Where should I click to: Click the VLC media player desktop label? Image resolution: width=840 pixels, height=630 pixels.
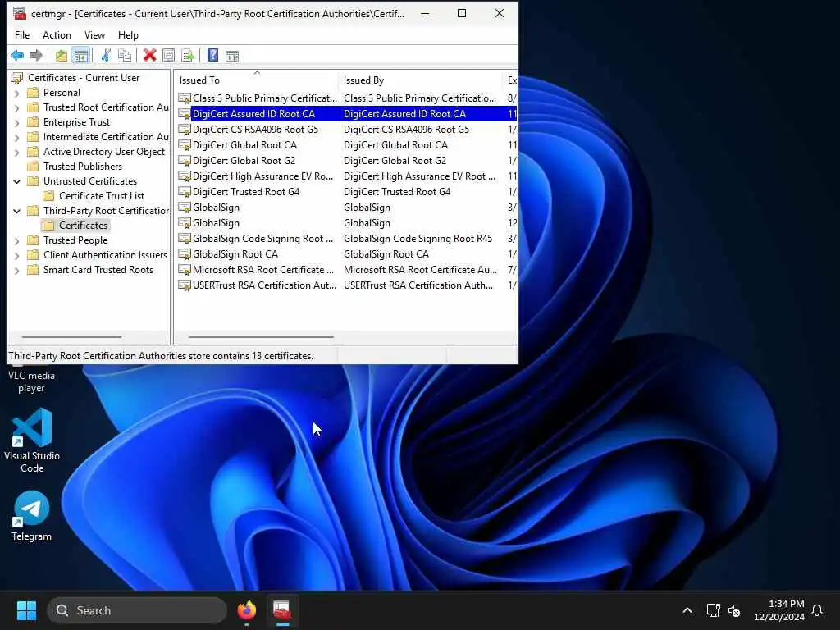coord(32,381)
